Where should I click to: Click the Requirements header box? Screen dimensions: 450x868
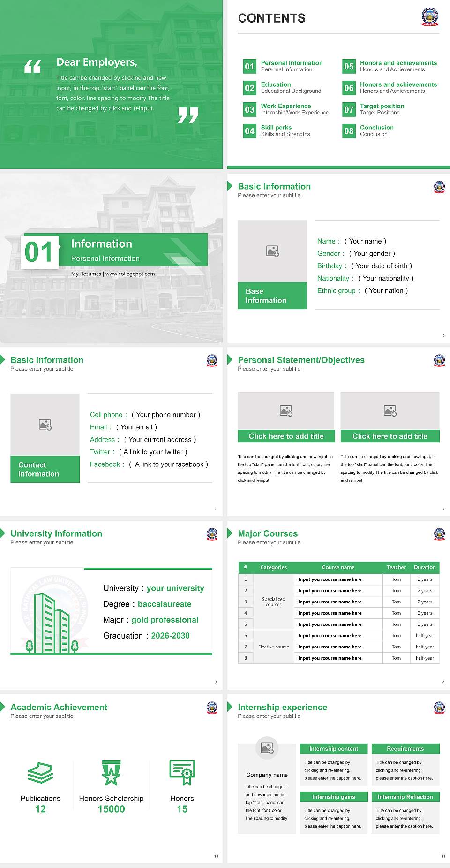[405, 749]
